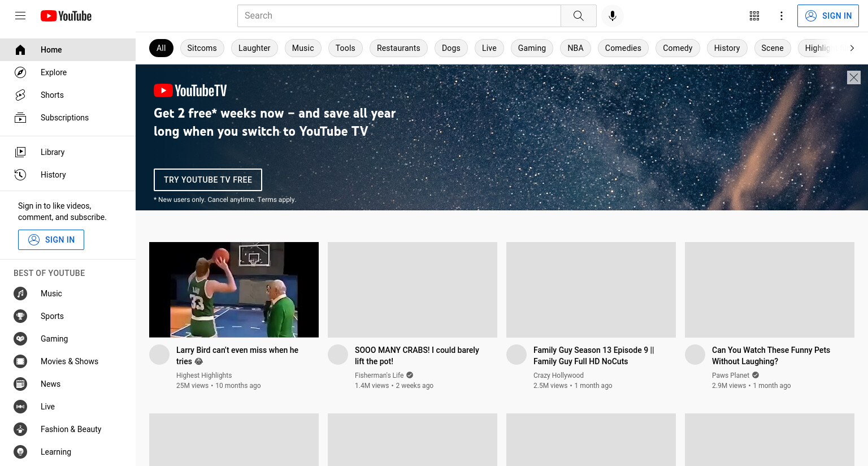This screenshot has width=868, height=466.
Task: Select the Comedies filter chip
Action: click(623, 48)
